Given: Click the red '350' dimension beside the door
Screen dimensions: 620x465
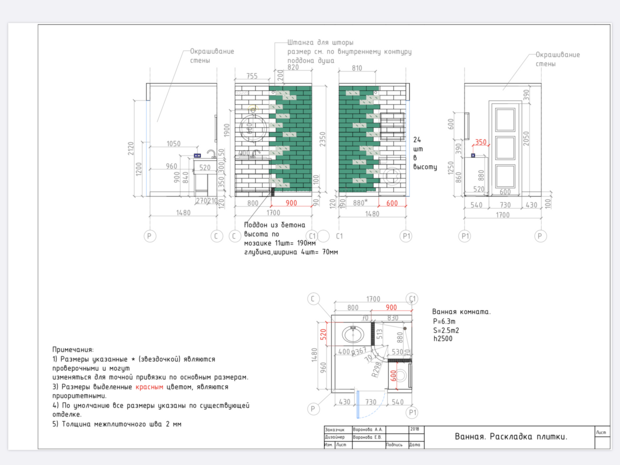Looking at the screenshot, I should pos(480,142).
